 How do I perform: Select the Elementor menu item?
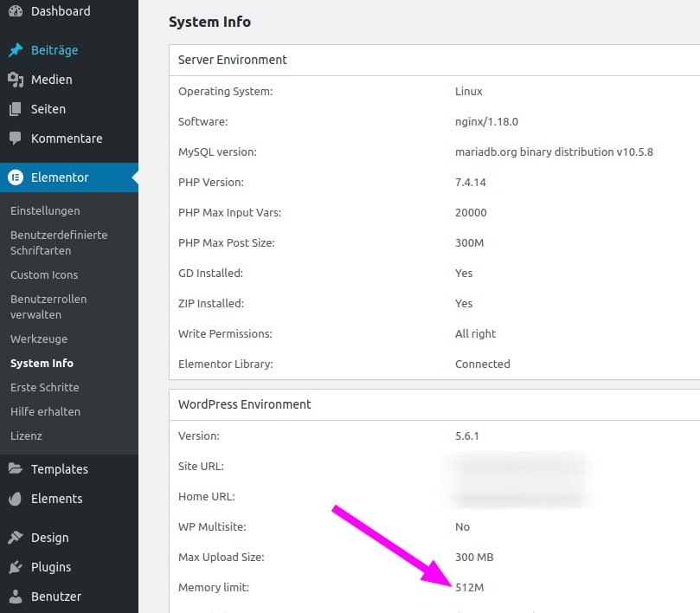coord(69,177)
